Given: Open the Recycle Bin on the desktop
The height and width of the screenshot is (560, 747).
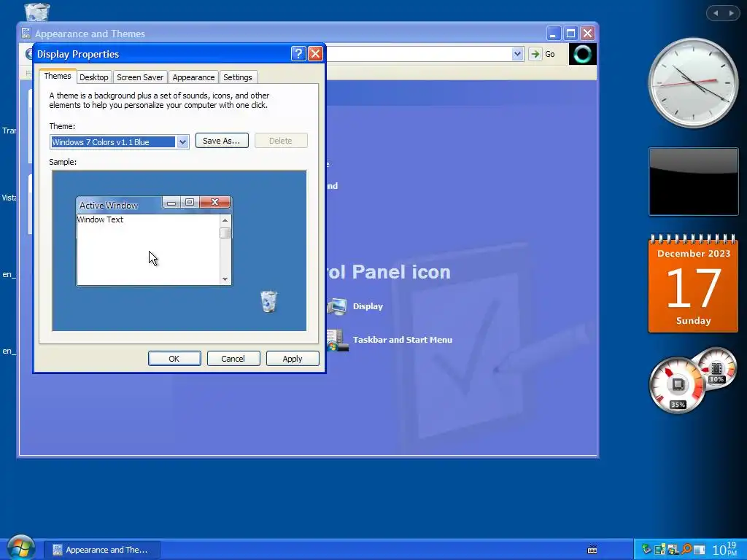Looking at the screenshot, I should (36, 12).
